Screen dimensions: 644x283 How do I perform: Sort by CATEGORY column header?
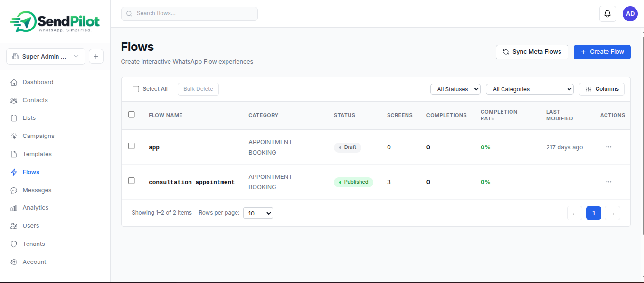click(x=264, y=115)
